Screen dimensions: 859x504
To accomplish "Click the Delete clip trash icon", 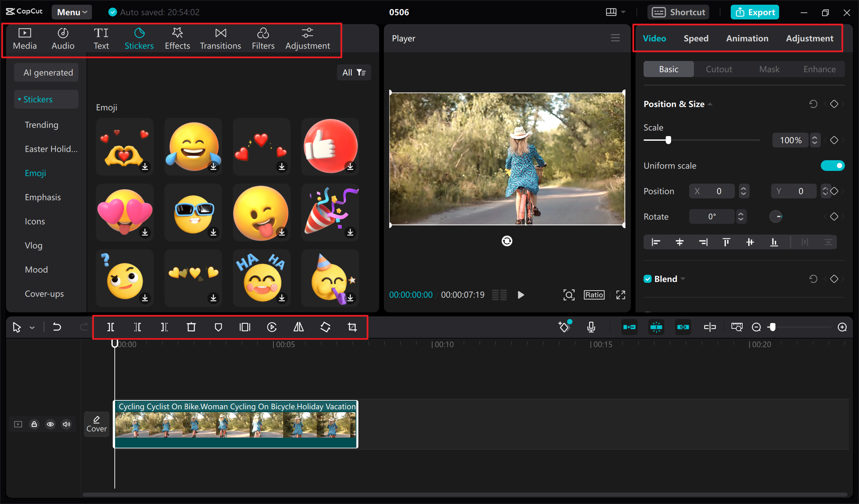I will click(191, 327).
